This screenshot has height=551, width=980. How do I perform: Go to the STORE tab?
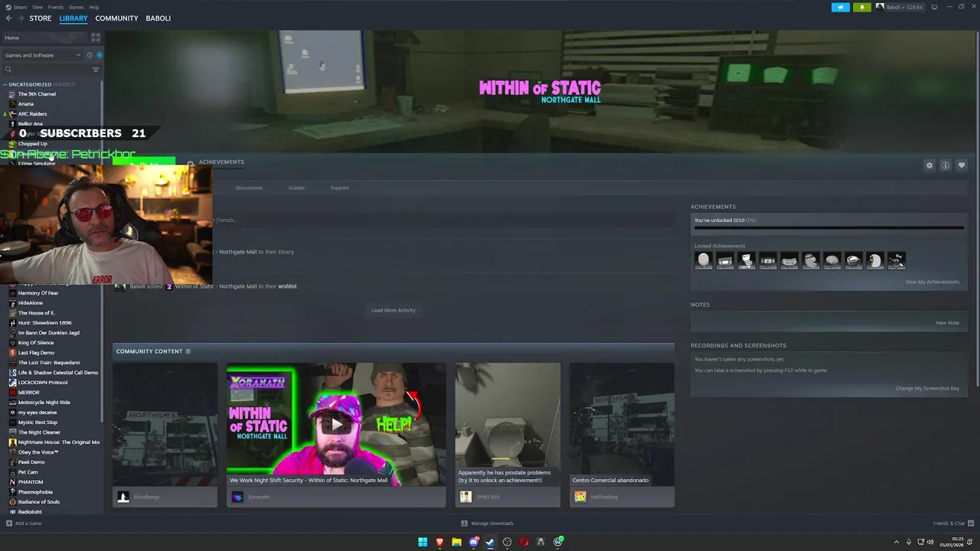41,18
